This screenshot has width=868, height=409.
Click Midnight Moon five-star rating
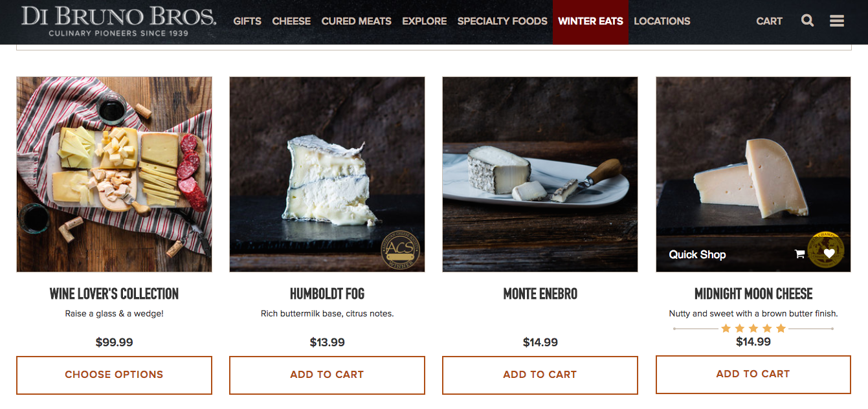tap(753, 329)
